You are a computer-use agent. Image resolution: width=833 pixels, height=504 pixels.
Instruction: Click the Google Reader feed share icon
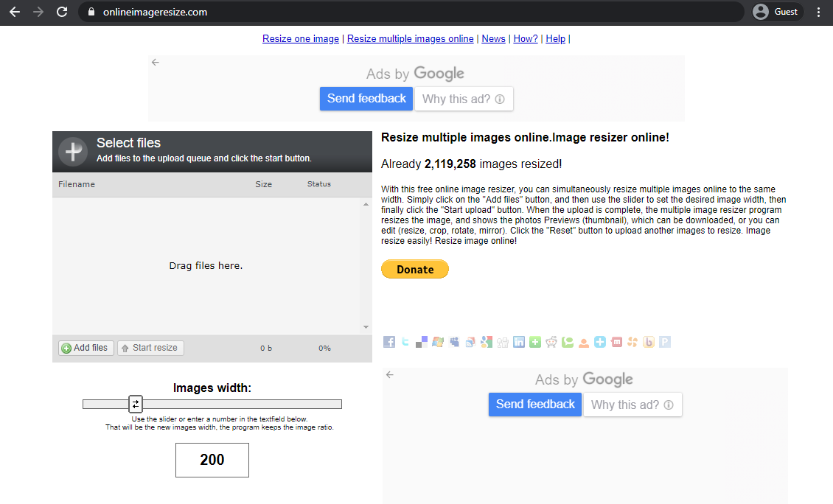click(470, 342)
